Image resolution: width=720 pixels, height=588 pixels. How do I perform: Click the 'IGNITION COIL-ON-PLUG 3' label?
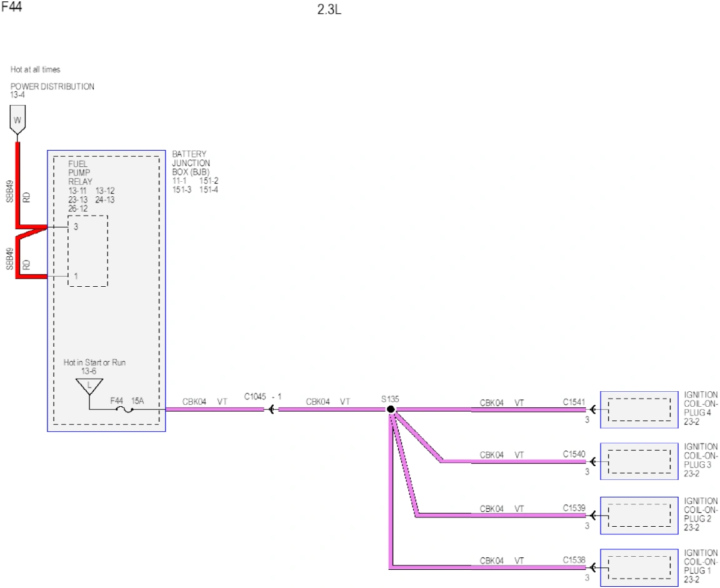tap(701, 456)
